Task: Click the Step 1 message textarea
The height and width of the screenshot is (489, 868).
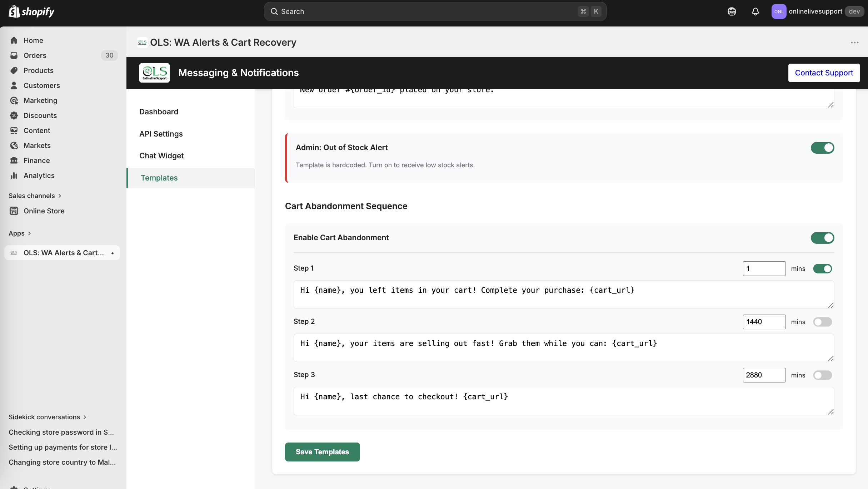Action: tap(564, 295)
